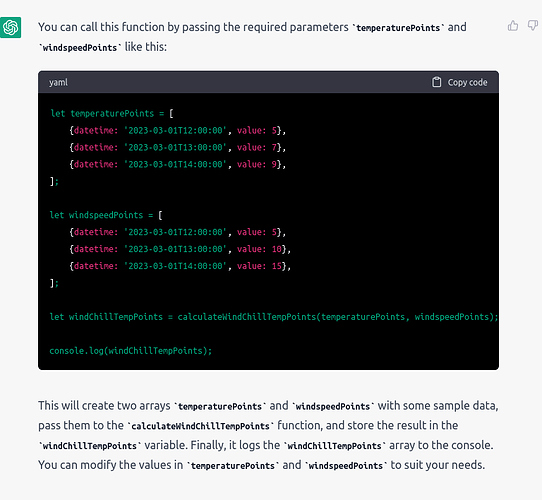Click the temperature entry with value: 7
This screenshot has height=500, width=542.
(178, 147)
